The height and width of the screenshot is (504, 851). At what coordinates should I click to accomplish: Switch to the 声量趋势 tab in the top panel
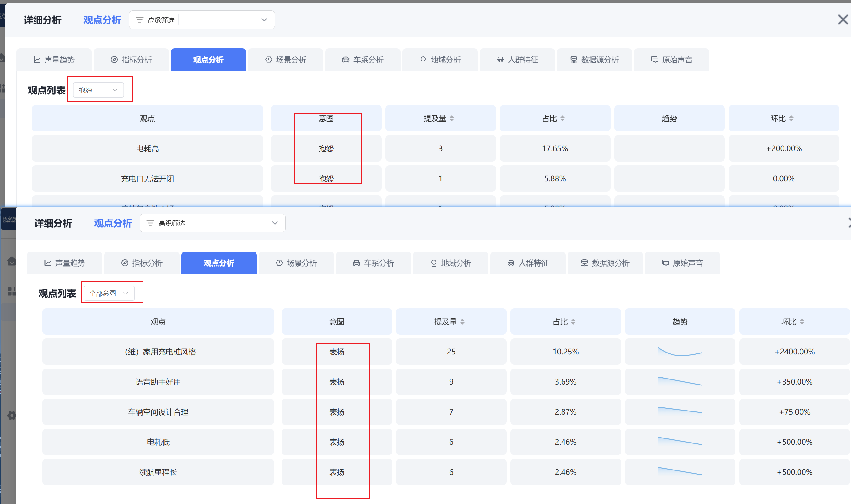[x=54, y=60]
